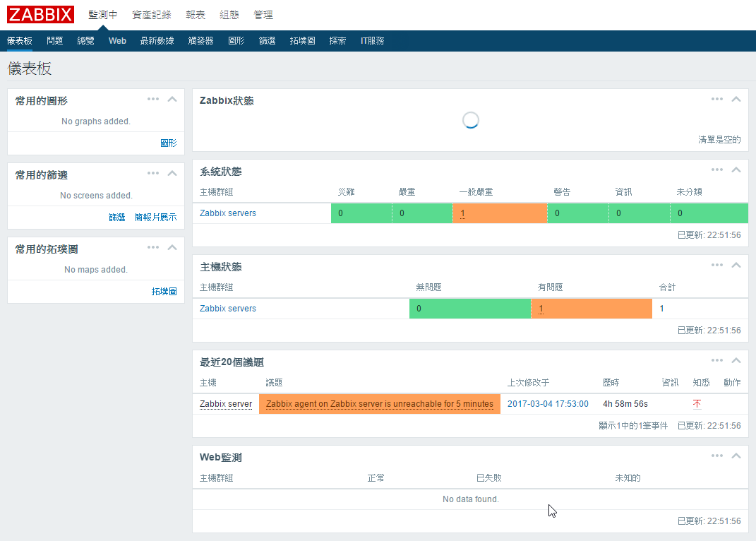The height and width of the screenshot is (541, 756).
Task: Open the 篩選 submenu tab
Action: [x=267, y=41]
